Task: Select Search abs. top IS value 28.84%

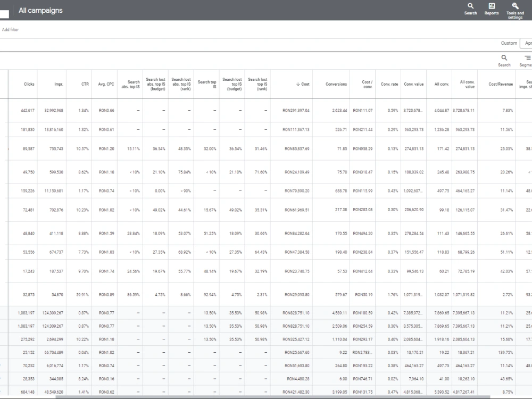Action: 134,234
